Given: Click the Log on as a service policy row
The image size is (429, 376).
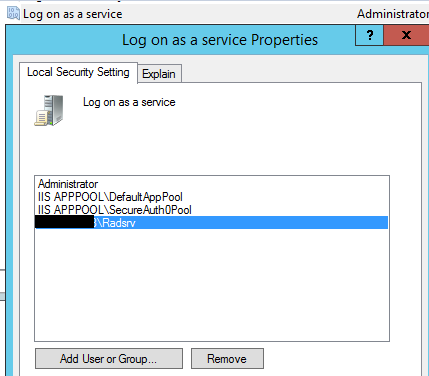Looking at the screenshot, I should [72, 14].
